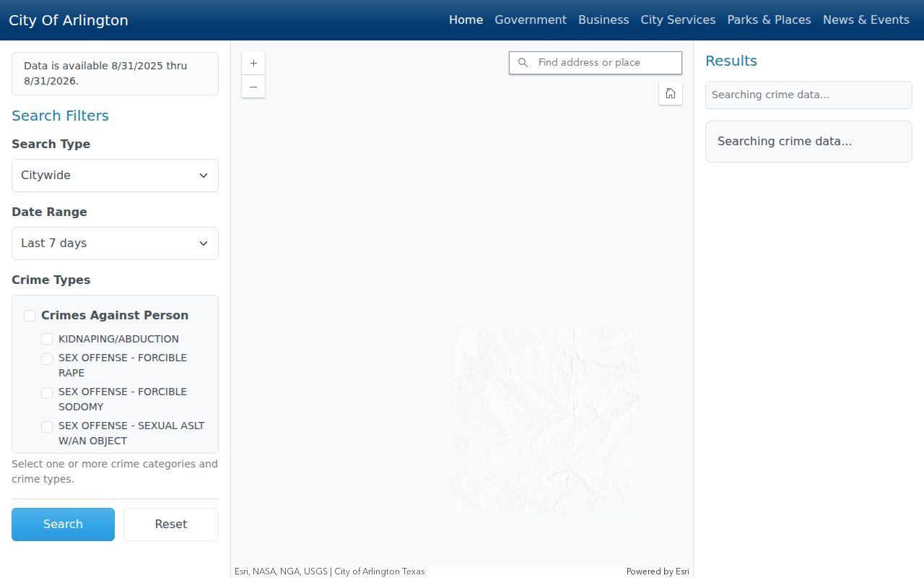The height and width of the screenshot is (578, 924).
Task: Open the City Services menu
Action: click(x=678, y=20)
